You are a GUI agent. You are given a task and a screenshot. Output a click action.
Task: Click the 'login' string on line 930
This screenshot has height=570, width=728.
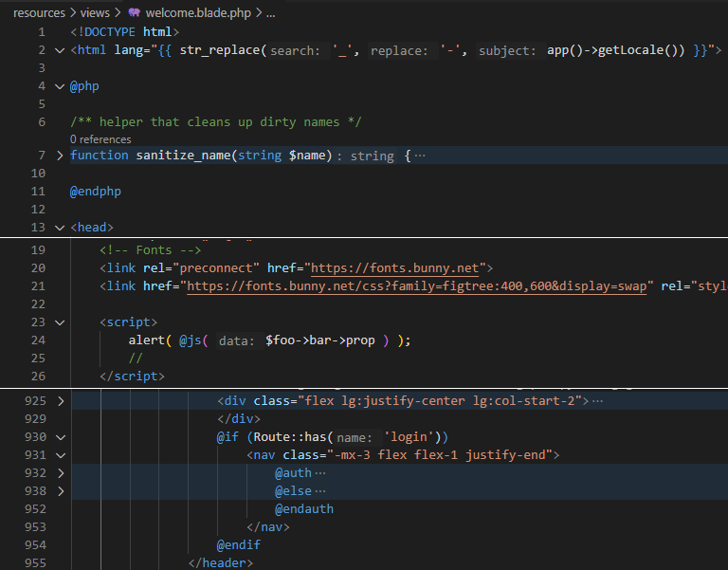pyautogui.click(x=409, y=437)
